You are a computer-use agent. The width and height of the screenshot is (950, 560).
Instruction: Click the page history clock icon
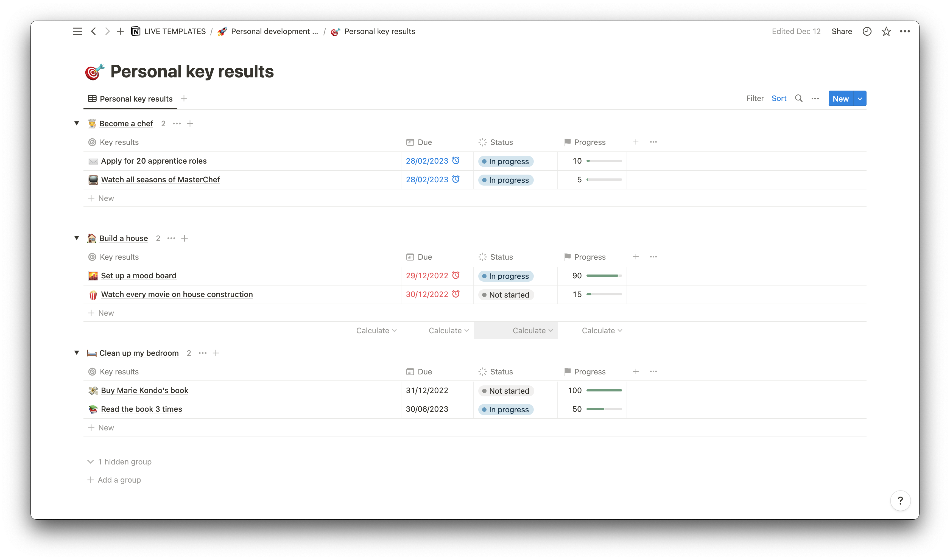click(867, 31)
